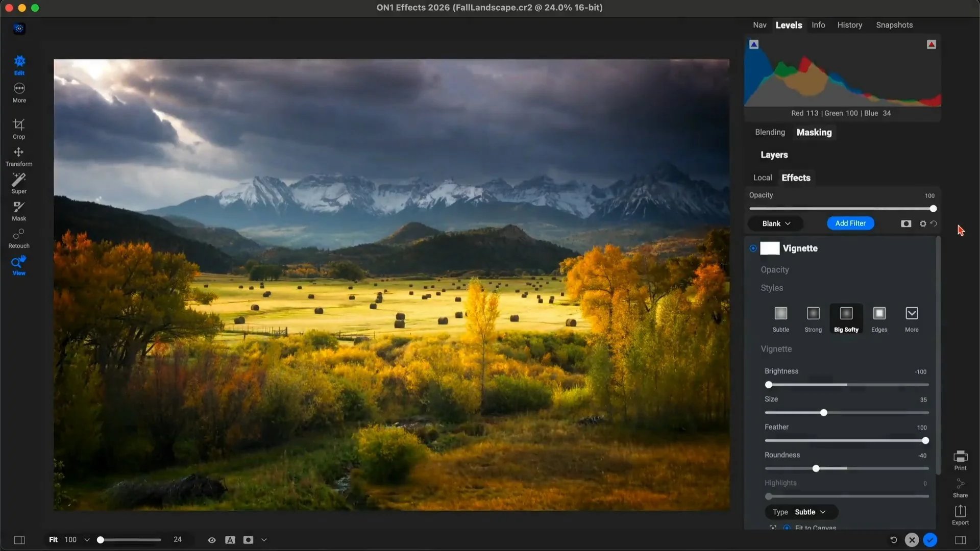The width and height of the screenshot is (980, 551).
Task: Adjust the zoom slider in bottom bar
Action: point(101,540)
